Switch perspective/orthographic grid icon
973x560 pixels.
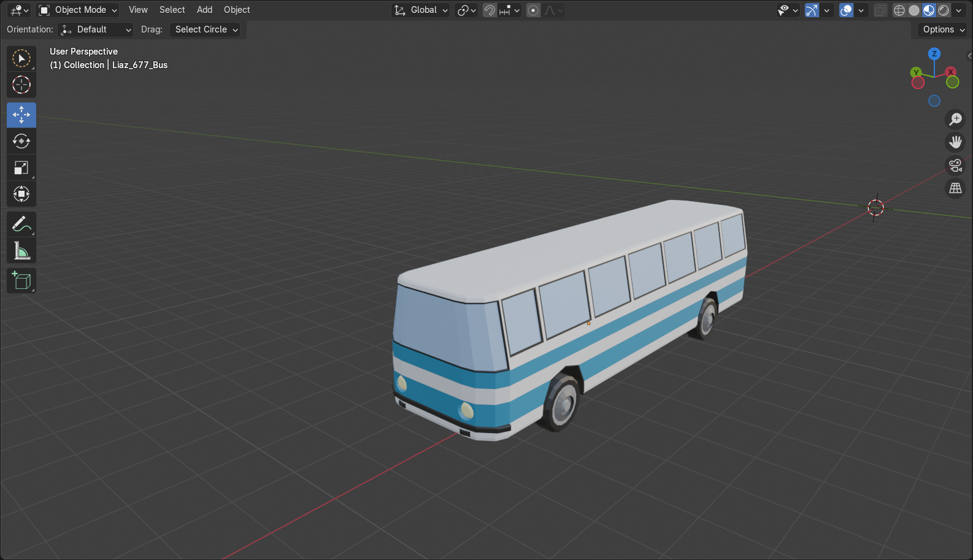[x=956, y=189]
